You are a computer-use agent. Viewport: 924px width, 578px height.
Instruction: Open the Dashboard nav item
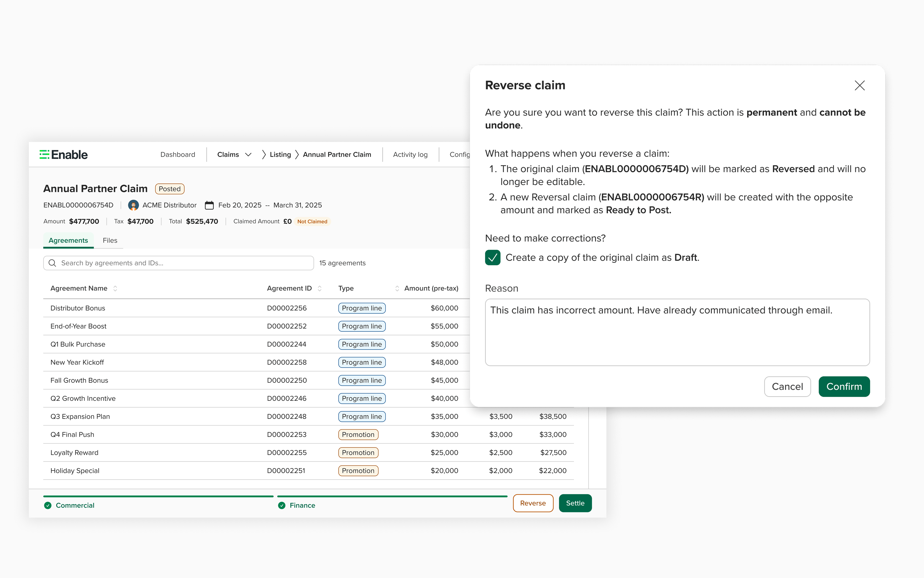178,154
